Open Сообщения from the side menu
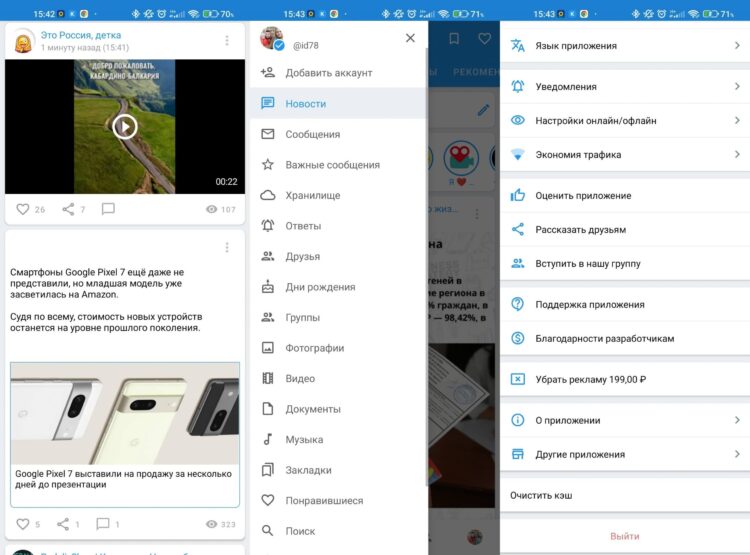The image size is (750, 555). pyautogui.click(x=312, y=134)
